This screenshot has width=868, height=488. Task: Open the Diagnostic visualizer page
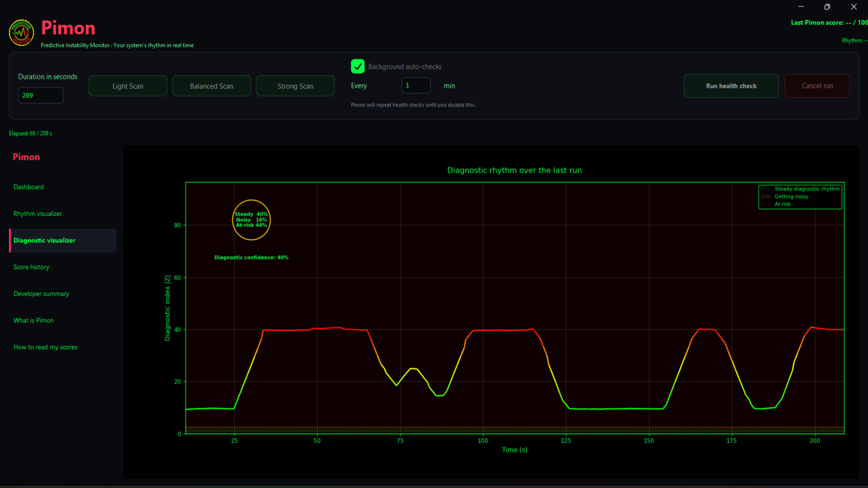pyautogui.click(x=62, y=240)
